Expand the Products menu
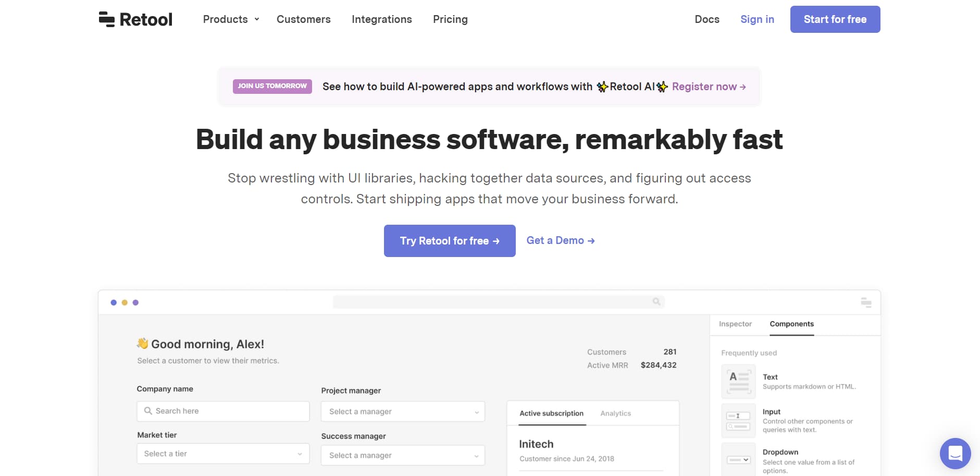The height and width of the screenshot is (476, 980). (x=231, y=19)
